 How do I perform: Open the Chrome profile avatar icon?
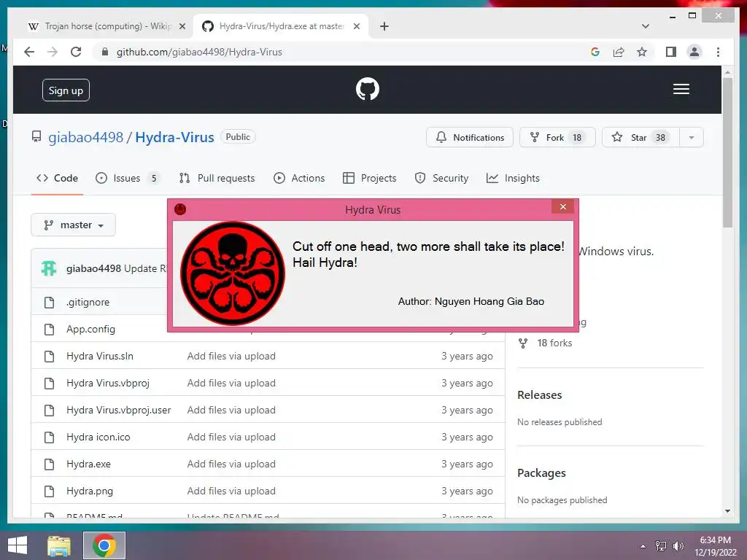pyautogui.click(x=694, y=52)
